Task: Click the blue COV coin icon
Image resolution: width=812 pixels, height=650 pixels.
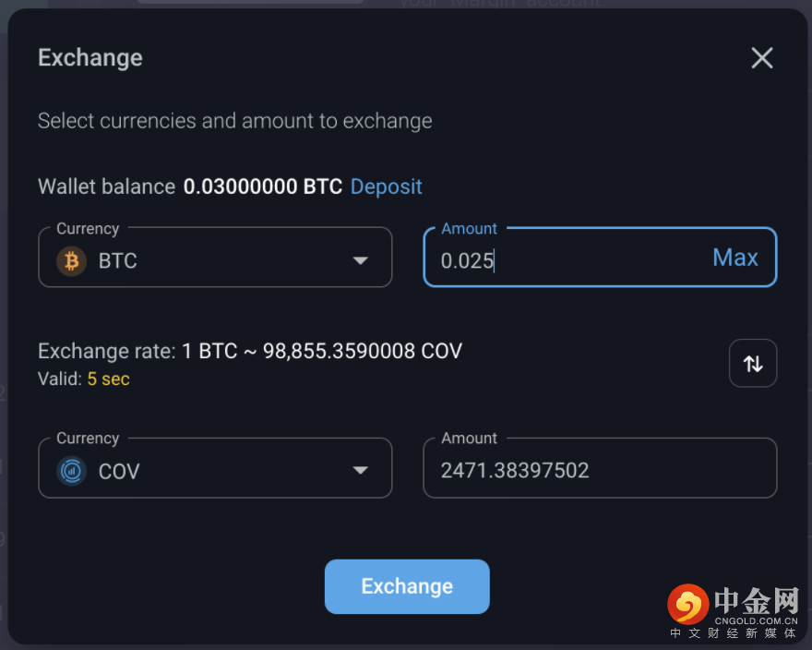Action: (x=71, y=471)
